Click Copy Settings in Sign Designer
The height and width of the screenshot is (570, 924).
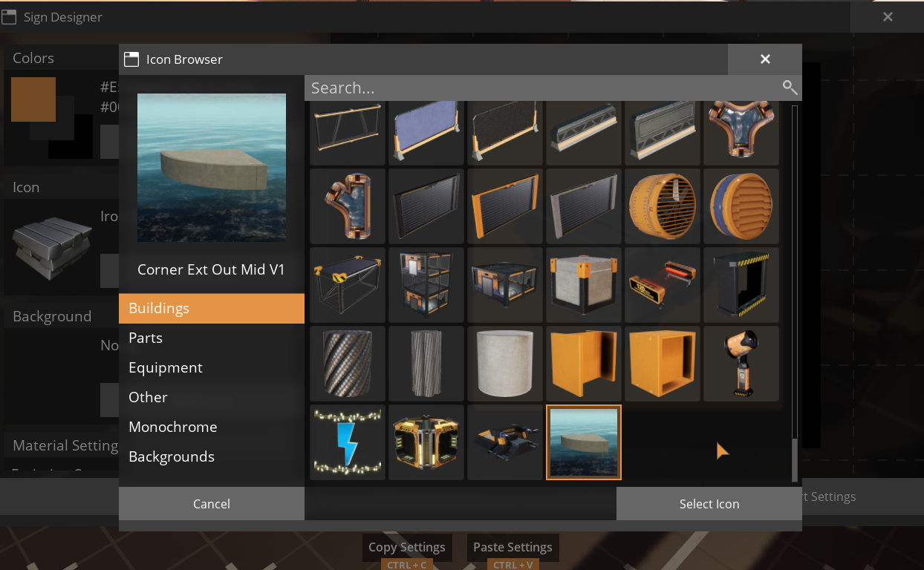point(406,547)
